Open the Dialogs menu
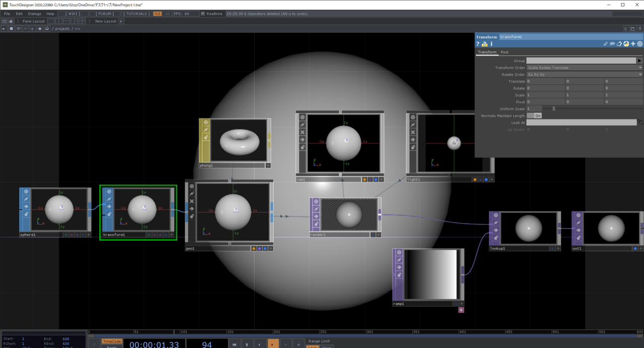644x348 pixels. [x=35, y=14]
